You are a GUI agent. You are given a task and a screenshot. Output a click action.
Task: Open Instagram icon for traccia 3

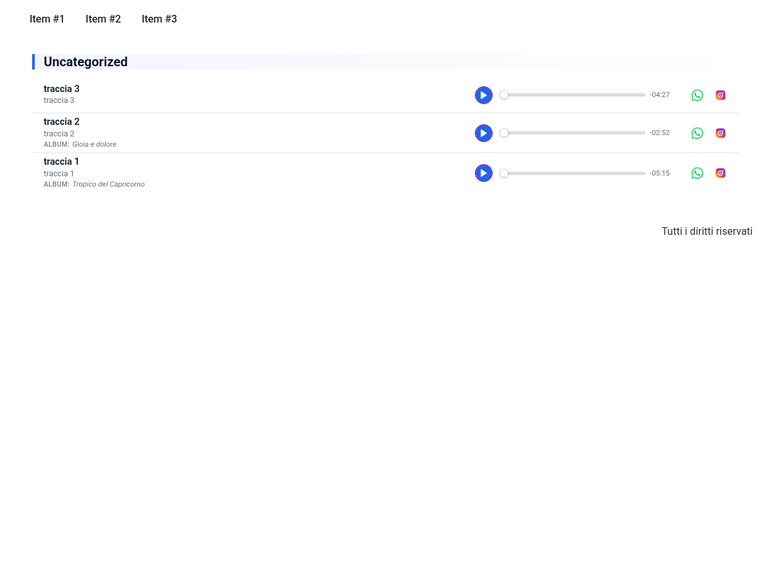tap(720, 95)
